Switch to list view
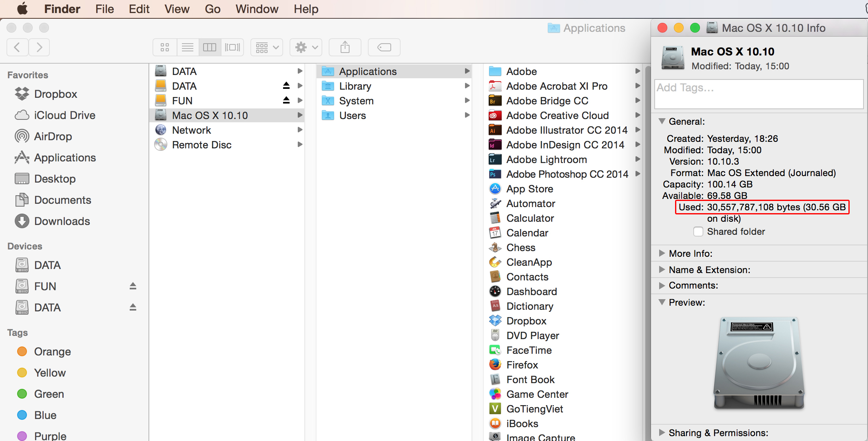 click(x=188, y=47)
